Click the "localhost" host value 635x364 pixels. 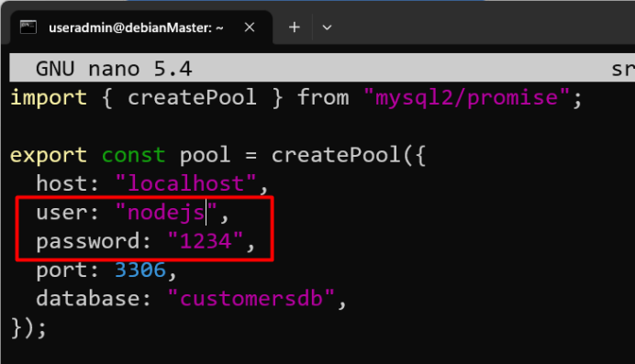(186, 183)
